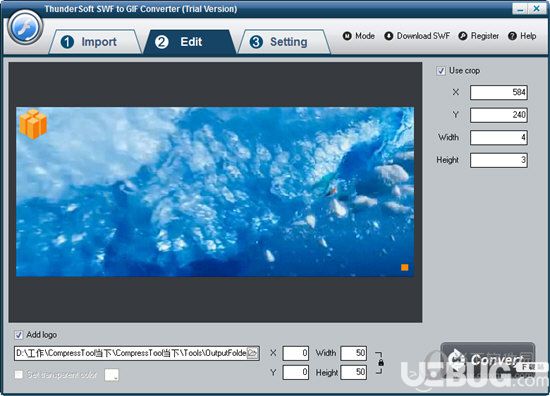Switch to the Edit tab
This screenshot has width=550, height=396.
click(x=190, y=42)
